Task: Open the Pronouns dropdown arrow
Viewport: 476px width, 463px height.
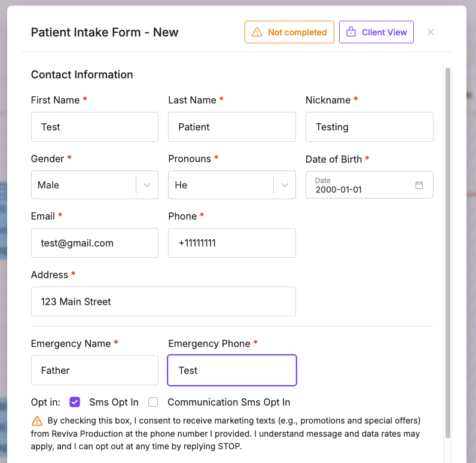Action: point(285,185)
